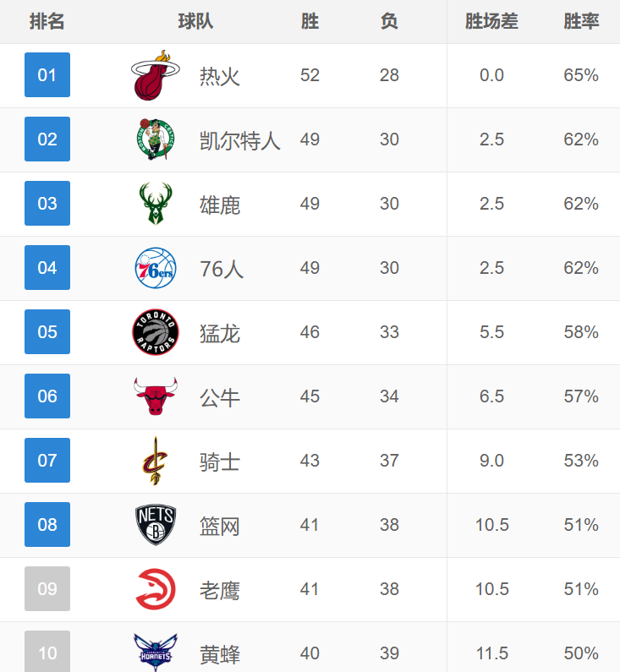
Task: Select the Chicago Bulls logo
Action: [156, 396]
